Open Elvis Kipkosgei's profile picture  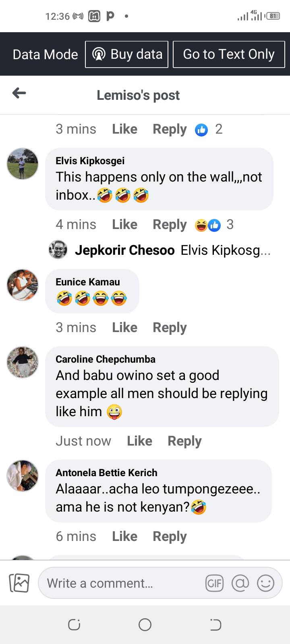(23, 163)
